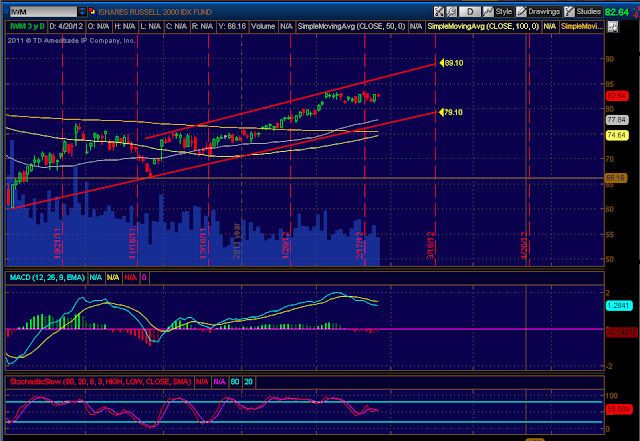
Task: Open chart settings with the wrench icon
Action: 451,12
